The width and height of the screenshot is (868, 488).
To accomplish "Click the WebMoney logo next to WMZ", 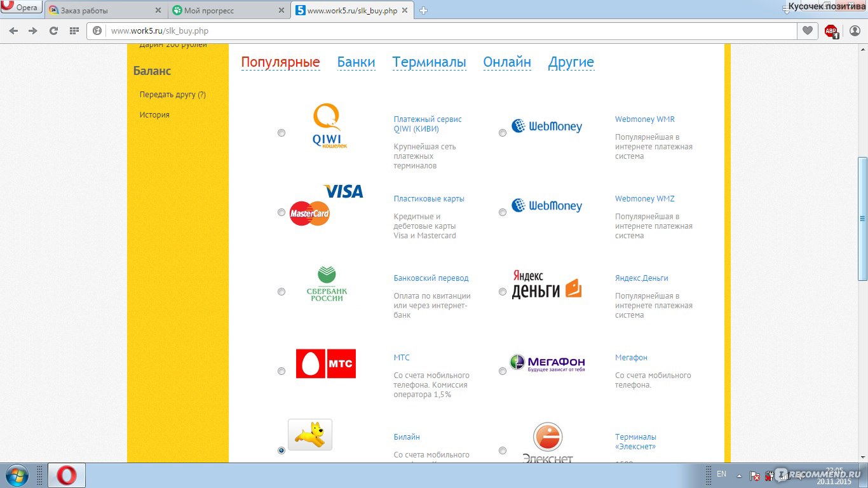I will (x=546, y=205).
